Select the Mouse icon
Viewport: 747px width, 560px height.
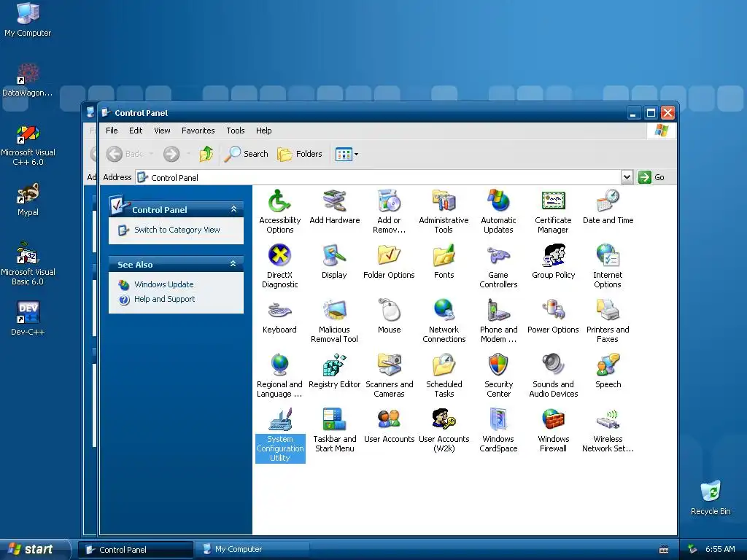[390, 316]
